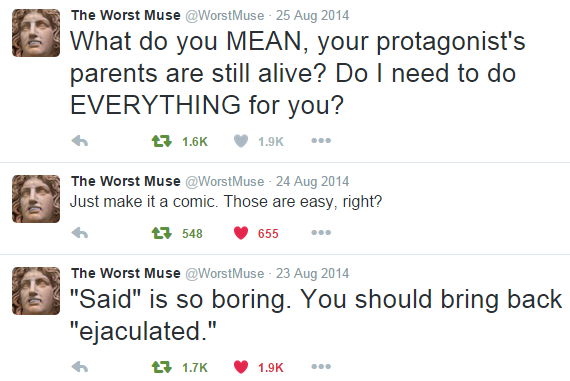Screen dimensions: 570x381
Task: Open more options on 23 Aug tweet
Action: point(321,367)
